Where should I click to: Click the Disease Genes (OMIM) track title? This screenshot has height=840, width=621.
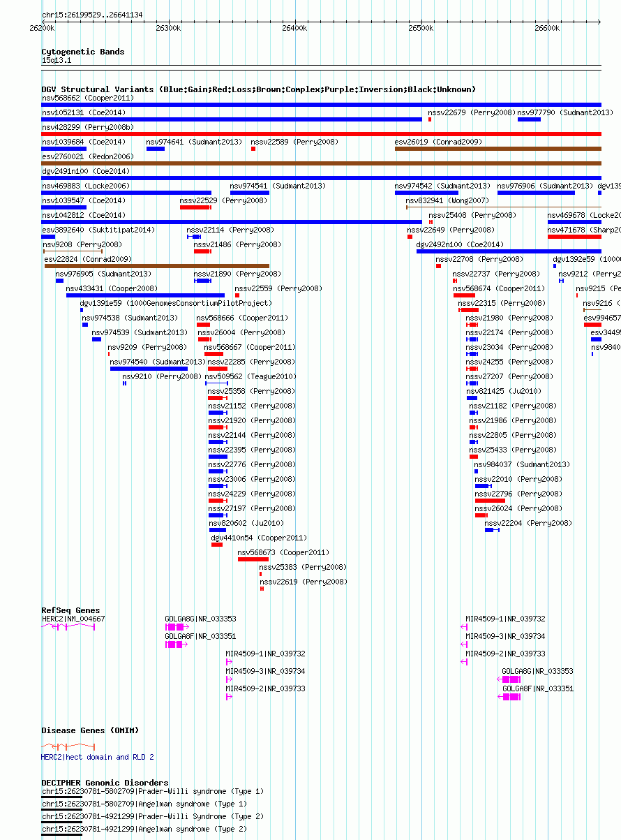tap(90, 730)
